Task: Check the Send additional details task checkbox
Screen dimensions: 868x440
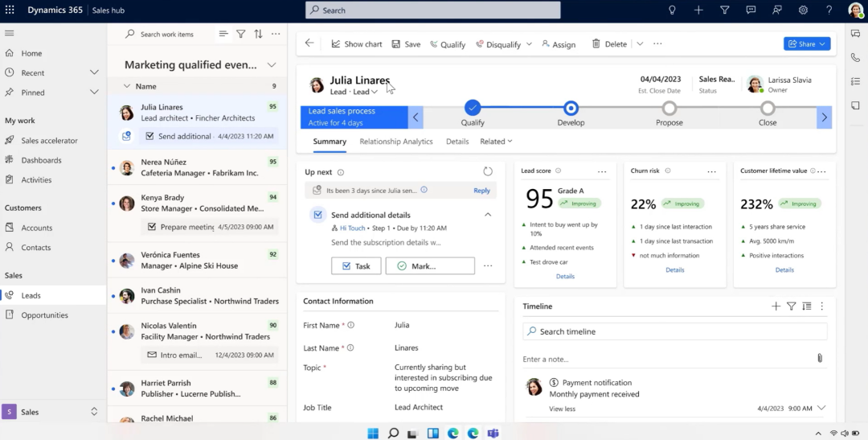Action: (x=317, y=215)
